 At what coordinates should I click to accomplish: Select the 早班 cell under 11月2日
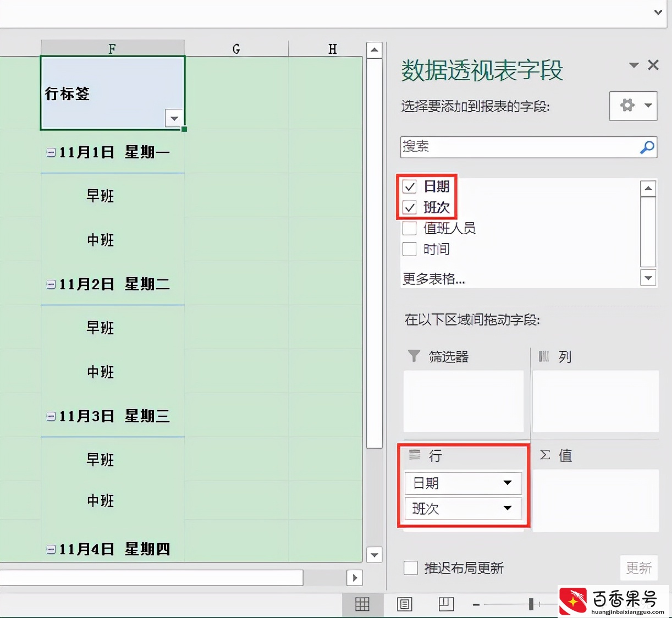[112, 327]
